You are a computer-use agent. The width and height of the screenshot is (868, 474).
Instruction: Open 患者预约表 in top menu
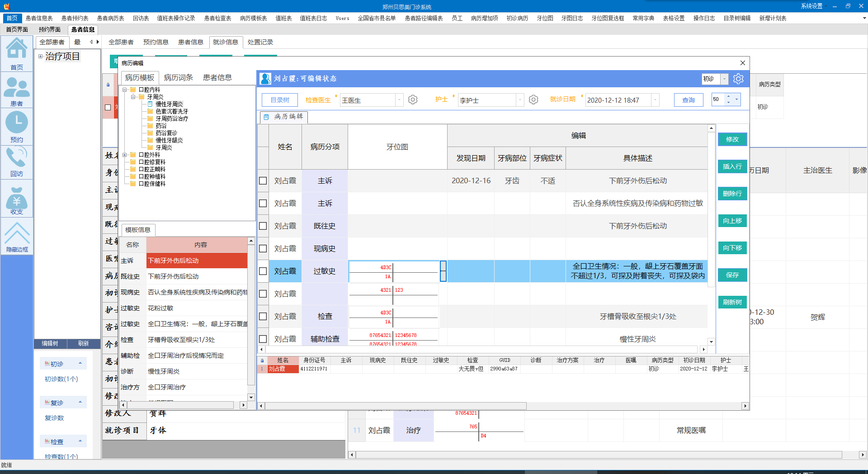tap(75, 18)
